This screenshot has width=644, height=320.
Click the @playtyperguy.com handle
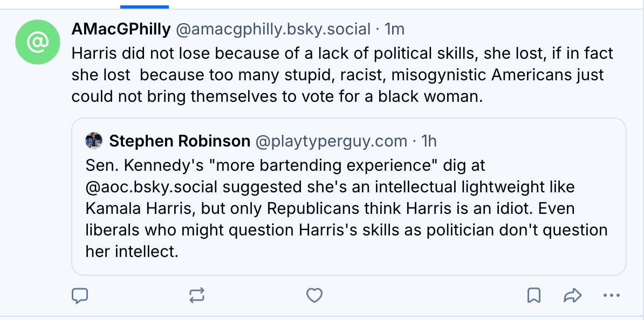click(x=331, y=141)
